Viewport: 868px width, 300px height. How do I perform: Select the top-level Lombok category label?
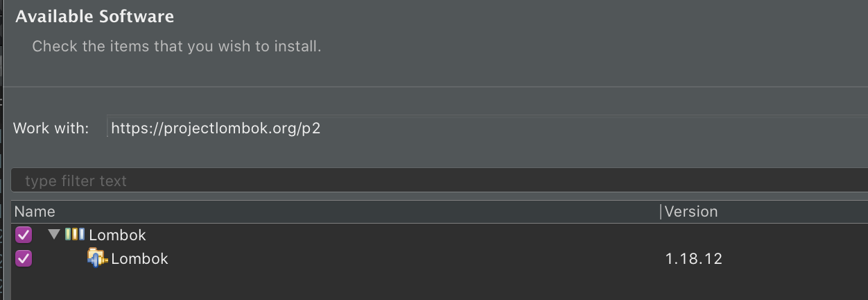coord(117,235)
